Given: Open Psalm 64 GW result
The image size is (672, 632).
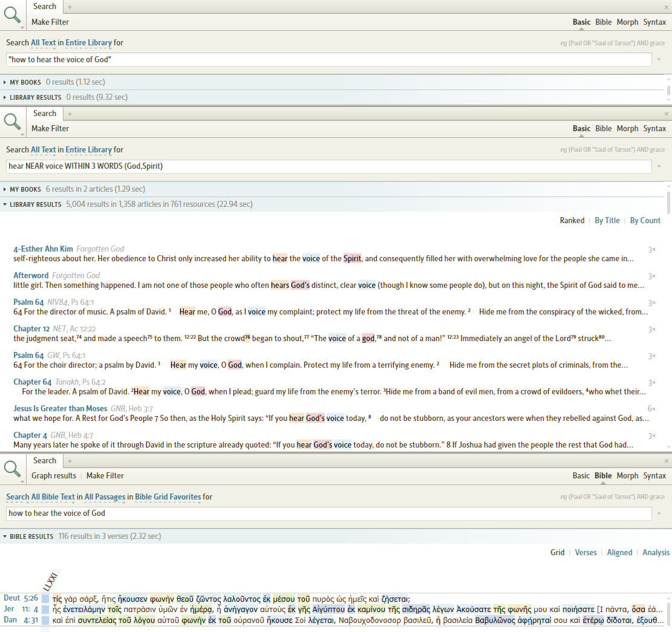Looking at the screenshot, I should (28, 355).
